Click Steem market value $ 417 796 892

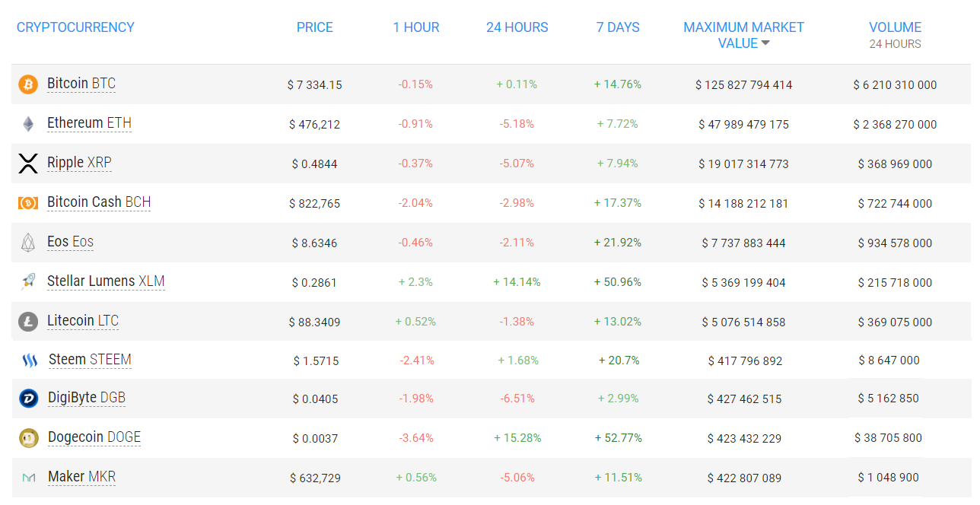click(746, 361)
